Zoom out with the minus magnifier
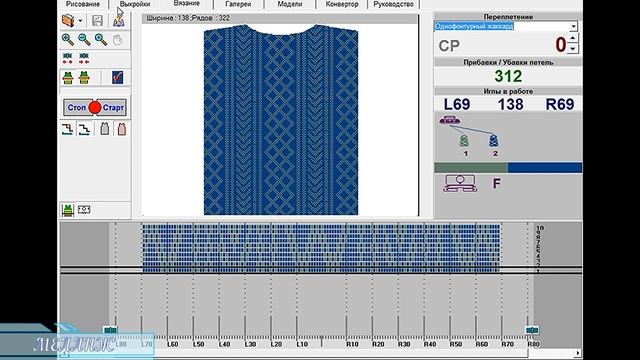This screenshot has width=640, height=360. 84,40
